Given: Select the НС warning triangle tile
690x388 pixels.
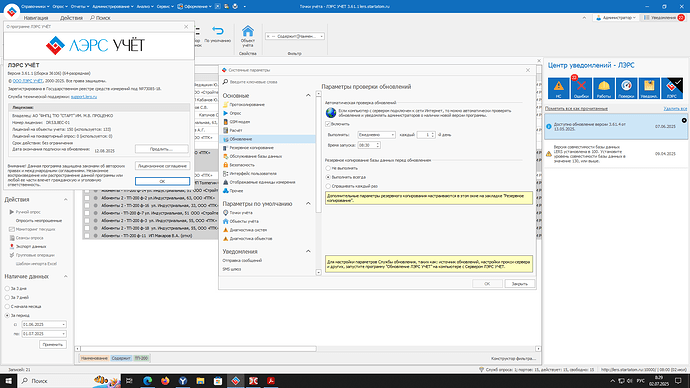Looking at the screenshot, I should [x=558, y=88].
